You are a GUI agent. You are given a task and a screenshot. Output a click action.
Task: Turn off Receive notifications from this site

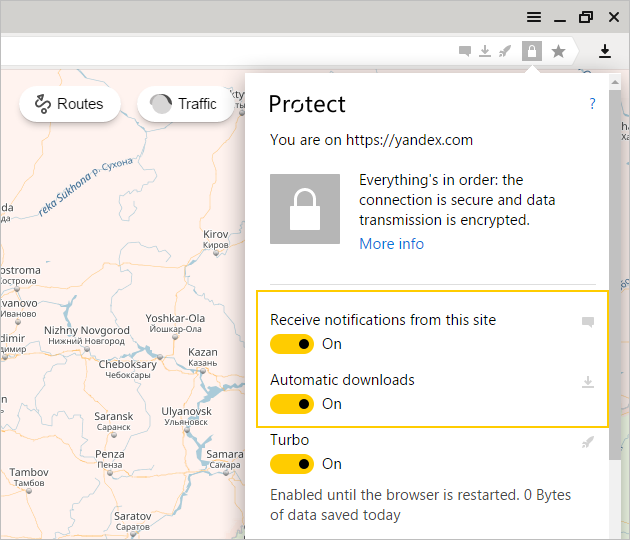point(292,344)
